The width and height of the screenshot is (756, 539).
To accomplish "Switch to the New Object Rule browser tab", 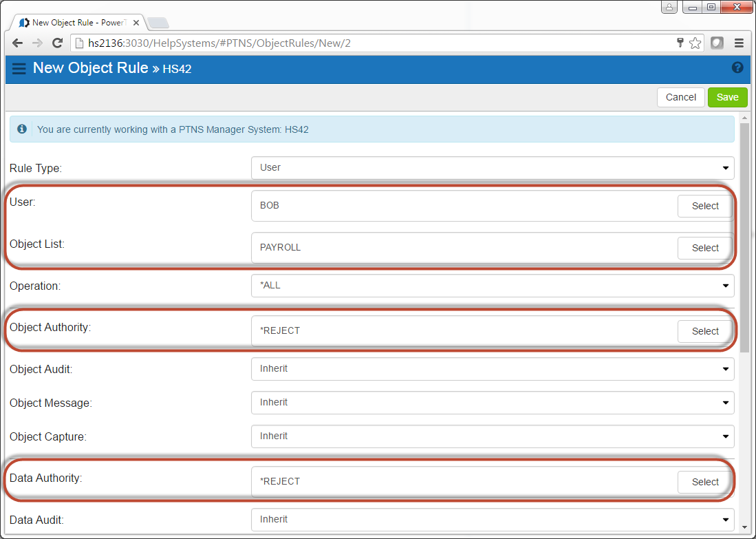I will tap(76, 23).
